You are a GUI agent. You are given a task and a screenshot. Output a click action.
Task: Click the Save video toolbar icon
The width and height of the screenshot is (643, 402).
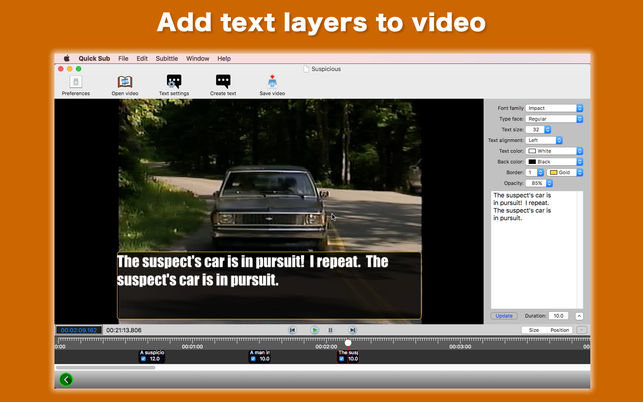tap(272, 84)
